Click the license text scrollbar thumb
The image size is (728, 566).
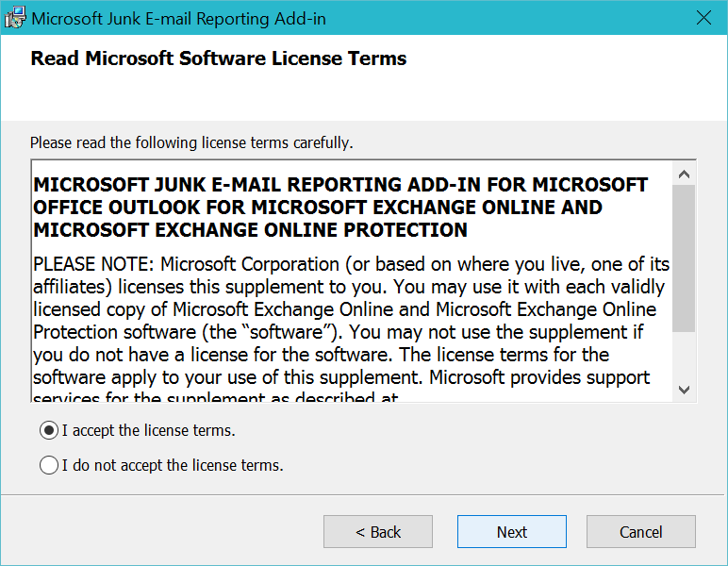(x=685, y=258)
